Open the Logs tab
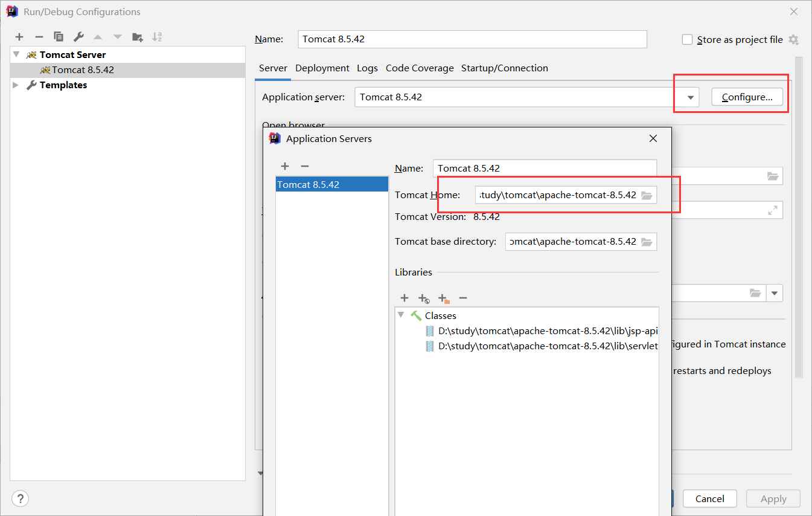 point(367,68)
